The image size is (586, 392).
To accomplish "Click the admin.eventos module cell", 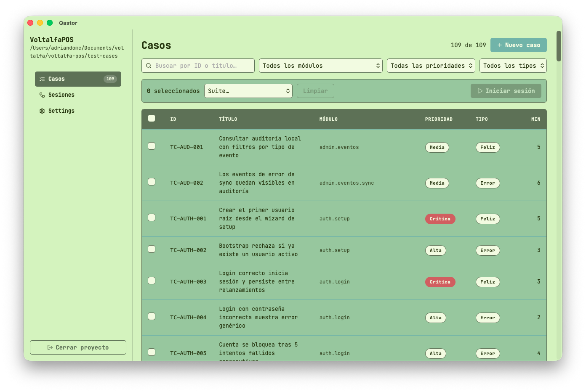I will [339, 147].
